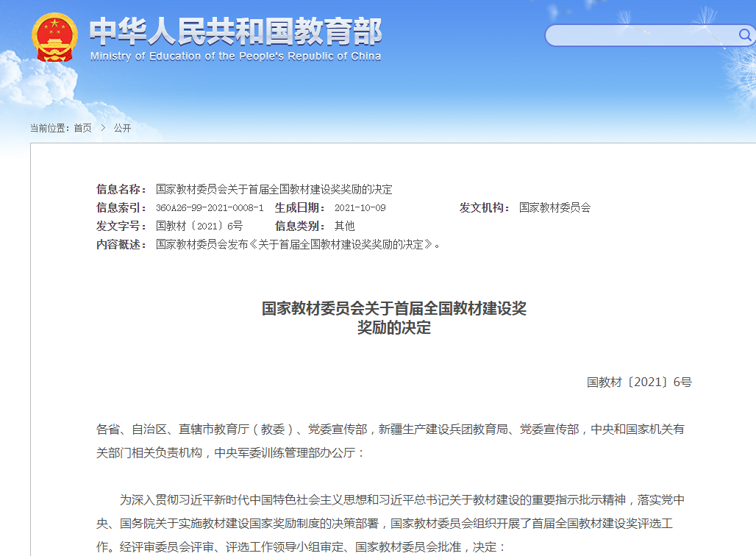
Task: Go to the 公开 breadcrumb link
Action: pos(122,128)
